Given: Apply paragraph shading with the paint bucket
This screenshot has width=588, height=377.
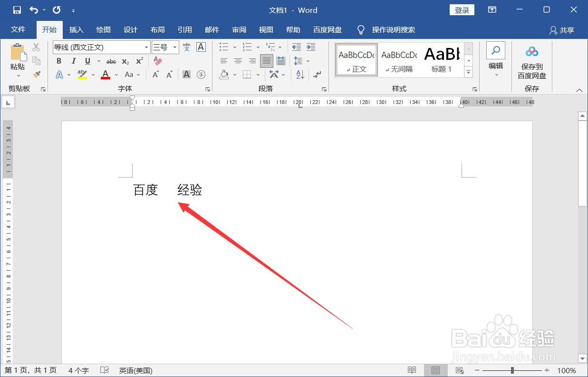Looking at the screenshot, I should (x=224, y=75).
